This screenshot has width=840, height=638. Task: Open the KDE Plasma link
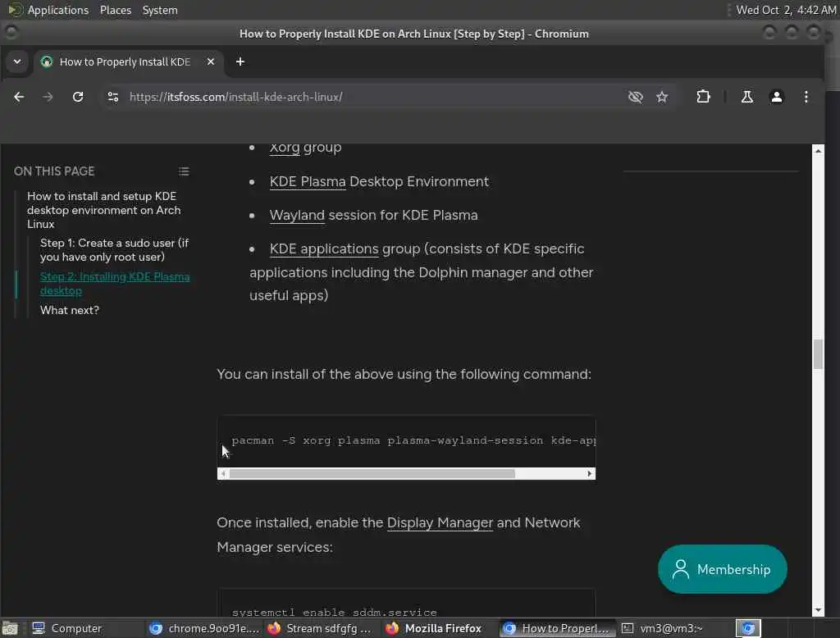308,181
